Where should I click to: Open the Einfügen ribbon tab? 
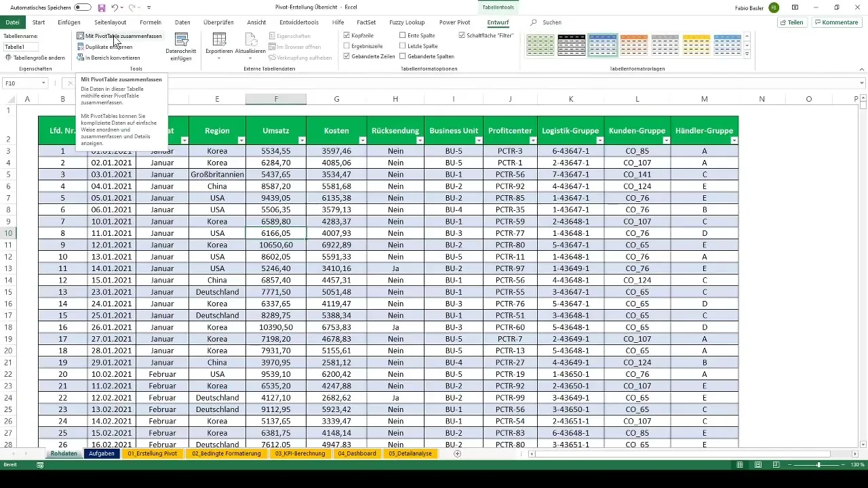pyautogui.click(x=69, y=22)
